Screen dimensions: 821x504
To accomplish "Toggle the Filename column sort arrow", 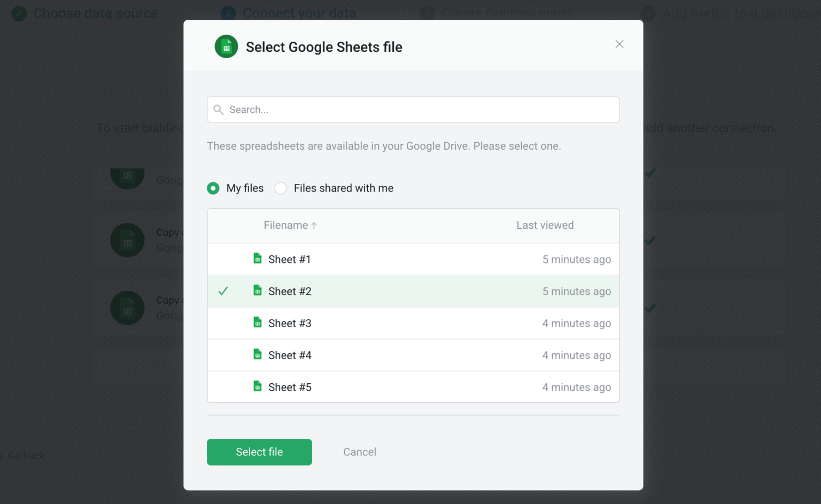I will point(314,225).
